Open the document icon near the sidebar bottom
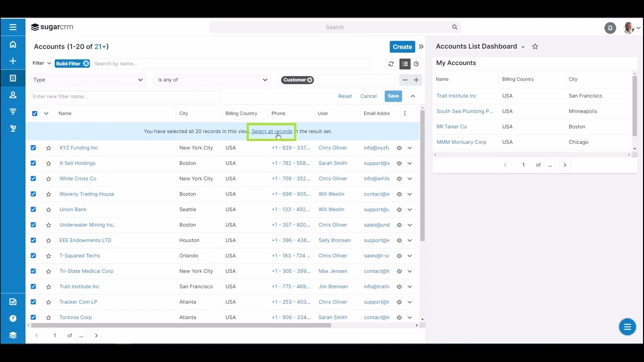Image resolution: width=644 pixels, height=362 pixels. coord(13,302)
